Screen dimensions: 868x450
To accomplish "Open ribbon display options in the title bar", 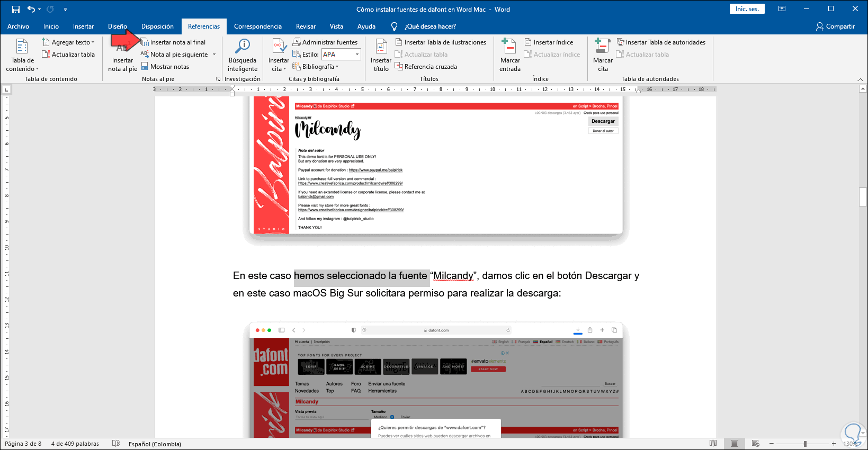I will (x=782, y=9).
